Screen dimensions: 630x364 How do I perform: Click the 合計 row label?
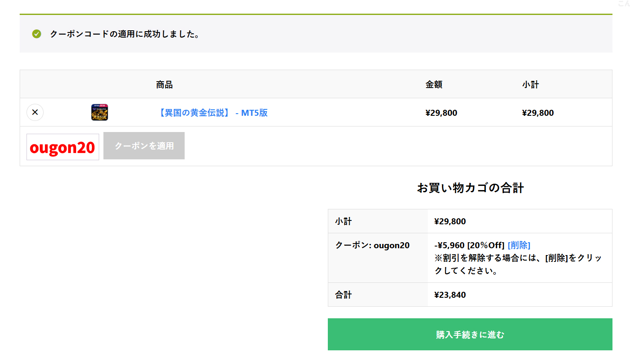point(343,295)
